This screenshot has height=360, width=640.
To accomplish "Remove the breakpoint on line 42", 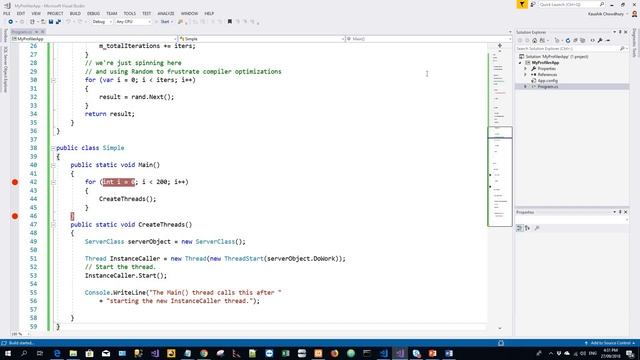I will (x=15, y=182).
